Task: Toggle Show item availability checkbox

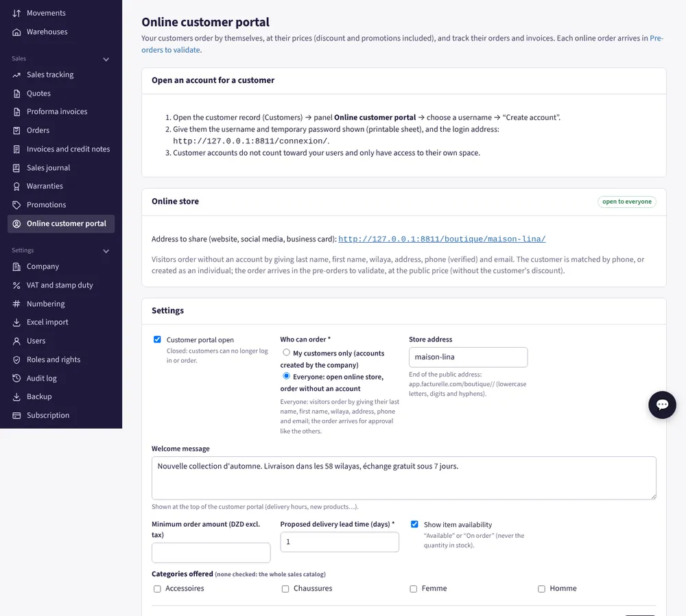Action: [x=414, y=524]
